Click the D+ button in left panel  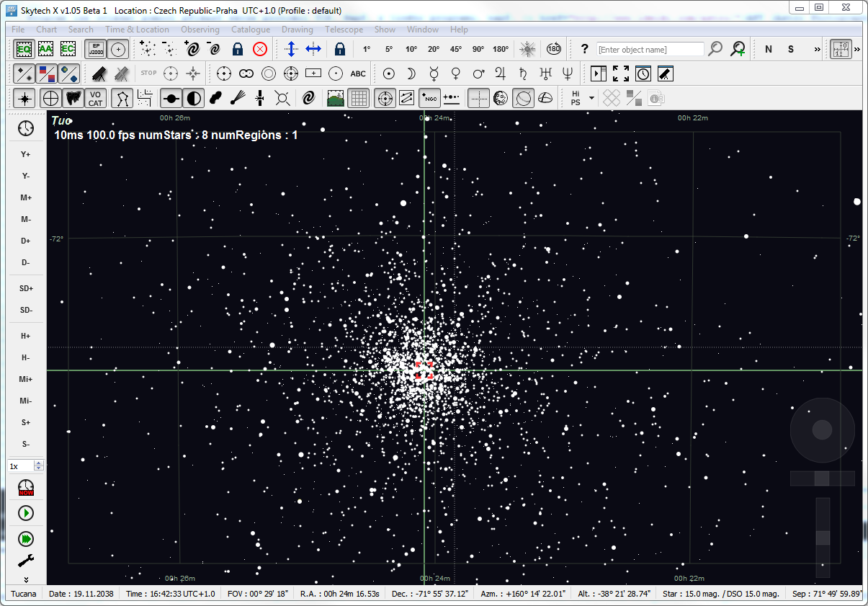(x=26, y=241)
